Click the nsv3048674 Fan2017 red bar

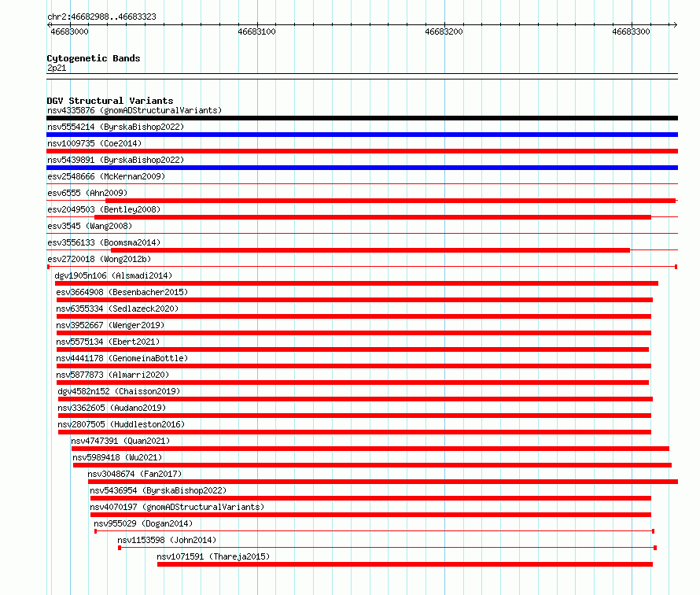pyautogui.click(x=383, y=482)
